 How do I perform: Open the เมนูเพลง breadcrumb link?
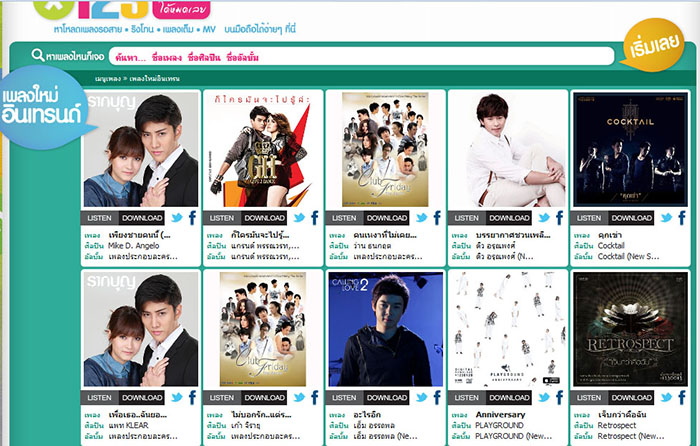(108, 79)
